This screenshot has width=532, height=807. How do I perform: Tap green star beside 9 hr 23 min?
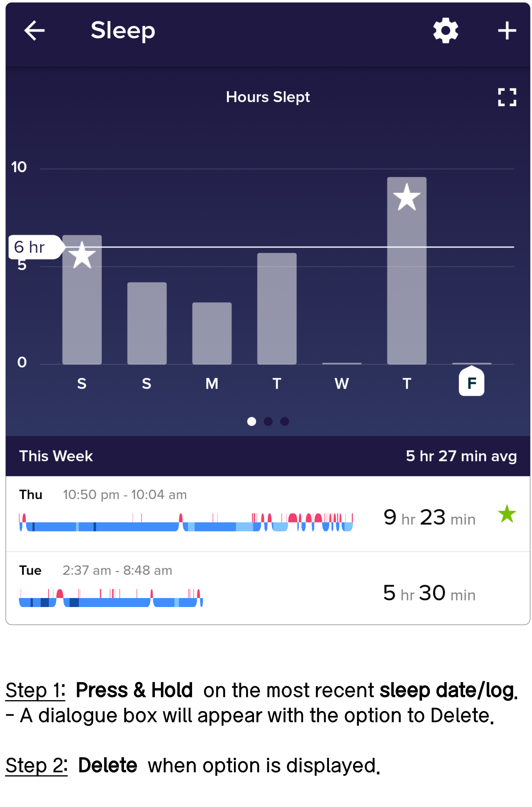[x=507, y=513]
